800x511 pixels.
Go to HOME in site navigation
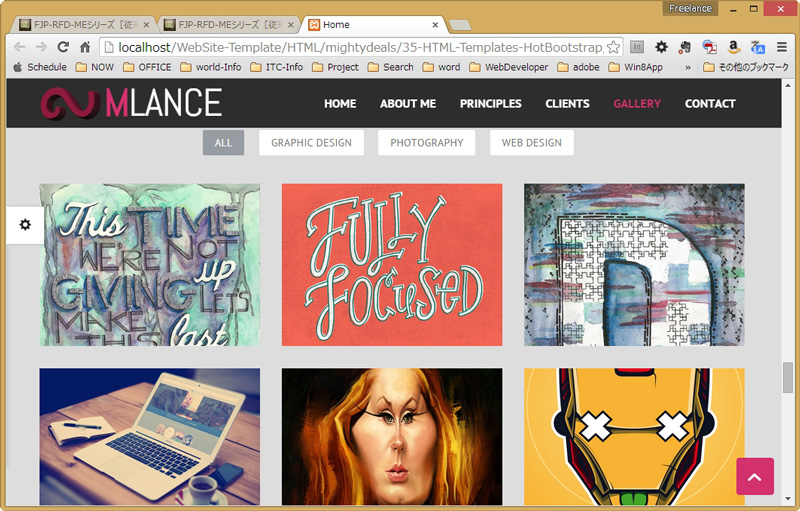340,104
